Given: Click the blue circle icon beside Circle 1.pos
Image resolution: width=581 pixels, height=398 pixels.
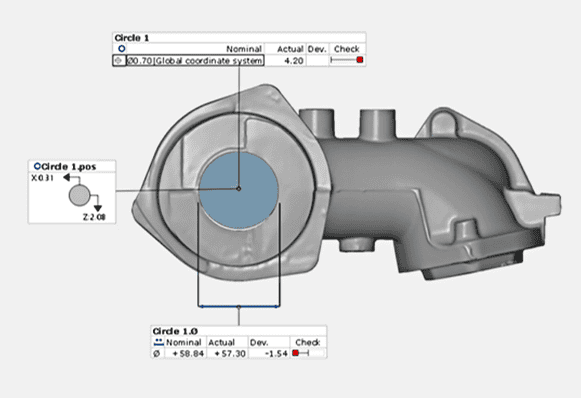Looking at the screenshot, I should pyautogui.click(x=37, y=166).
